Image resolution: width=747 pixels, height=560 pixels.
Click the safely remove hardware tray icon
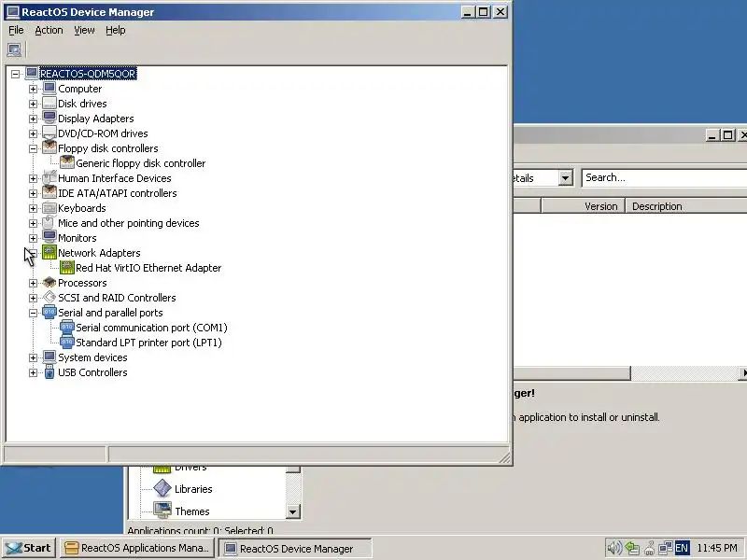click(x=632, y=548)
